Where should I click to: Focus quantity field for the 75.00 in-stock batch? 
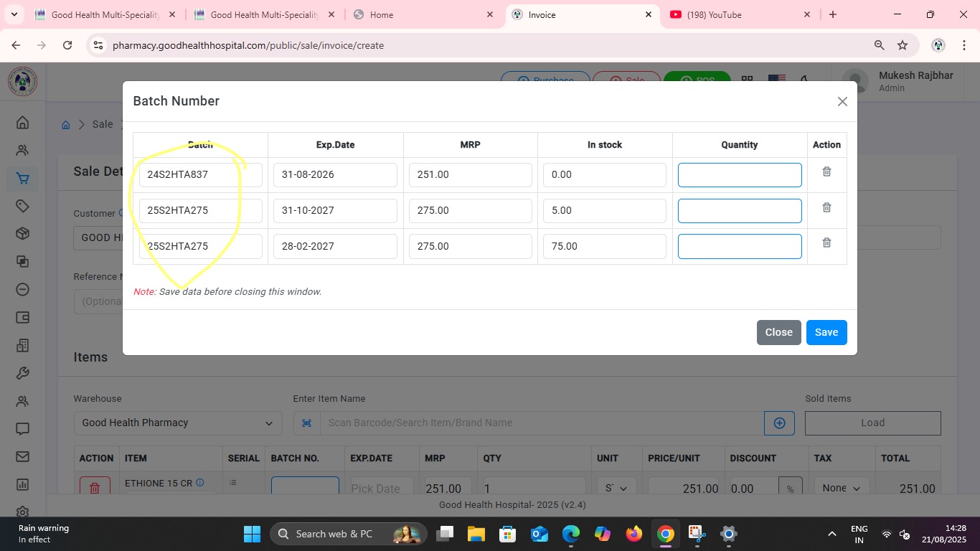tap(740, 246)
